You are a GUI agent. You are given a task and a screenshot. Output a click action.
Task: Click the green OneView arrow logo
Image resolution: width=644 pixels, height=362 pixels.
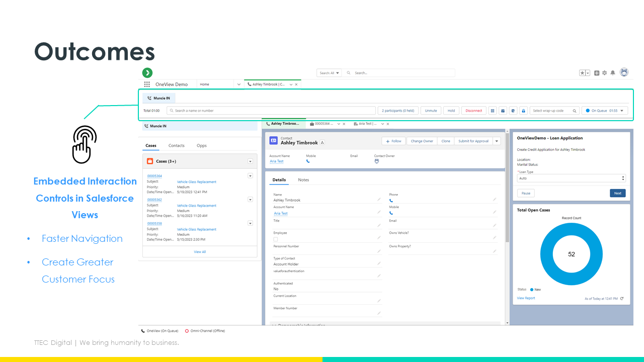pyautogui.click(x=147, y=73)
